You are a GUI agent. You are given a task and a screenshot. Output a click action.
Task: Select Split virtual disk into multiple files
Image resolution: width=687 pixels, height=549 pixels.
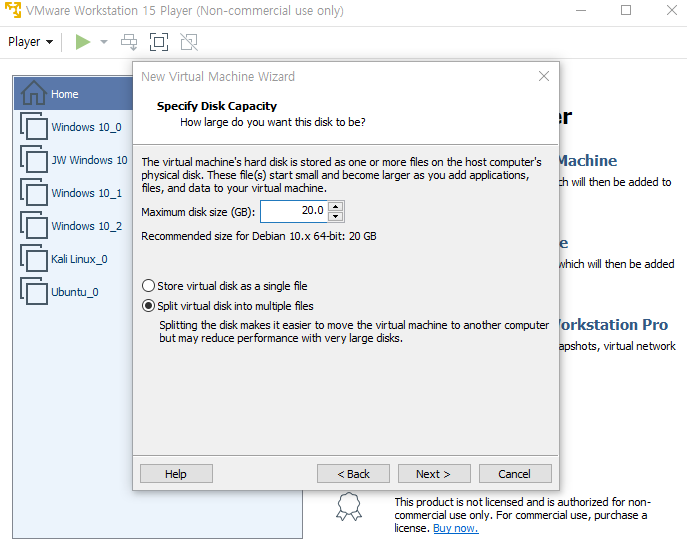coord(228,306)
